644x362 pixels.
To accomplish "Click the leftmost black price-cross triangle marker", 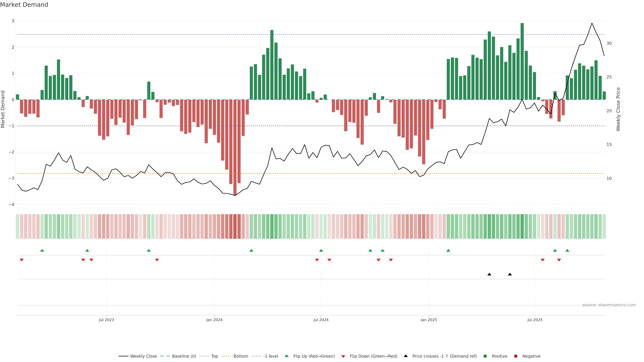I will 489,274.
